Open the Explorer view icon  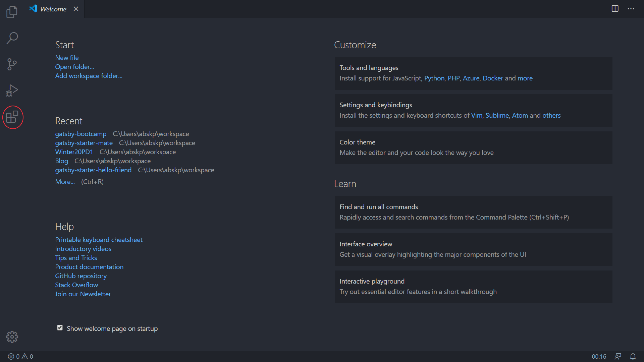click(x=12, y=12)
